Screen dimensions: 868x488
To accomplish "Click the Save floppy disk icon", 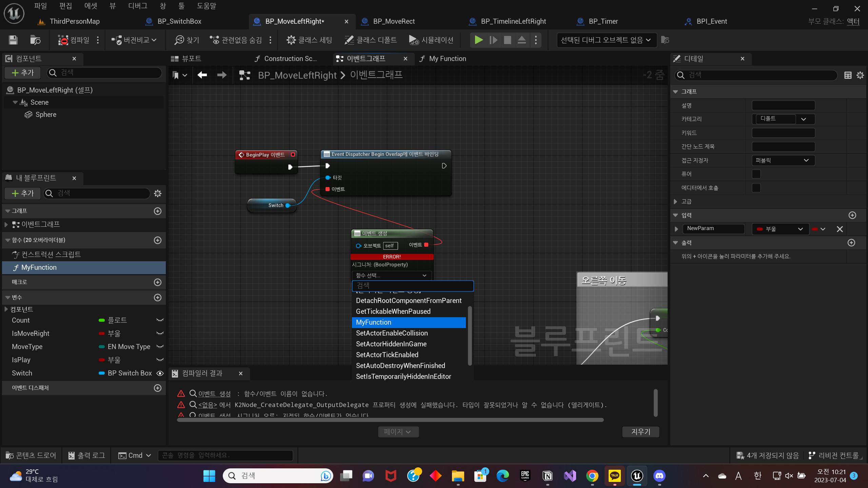I will pos(13,40).
